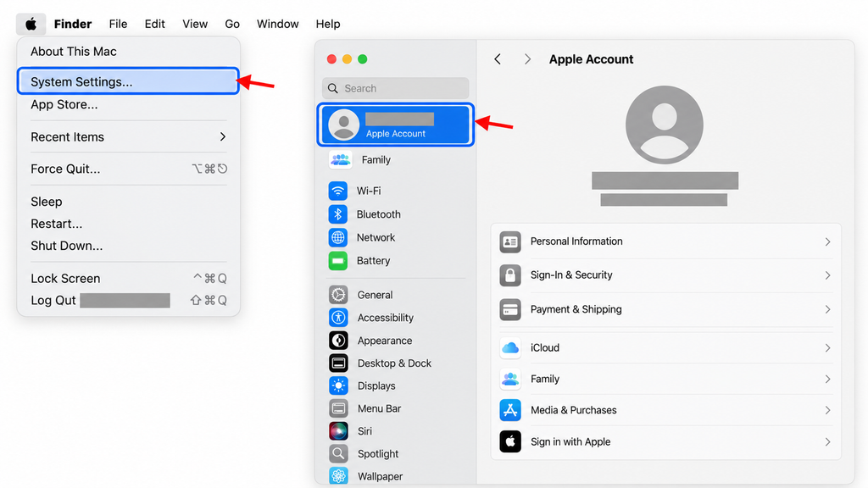The height and width of the screenshot is (488, 868).
Task: Choose App Store… menu item
Action: click(129, 104)
